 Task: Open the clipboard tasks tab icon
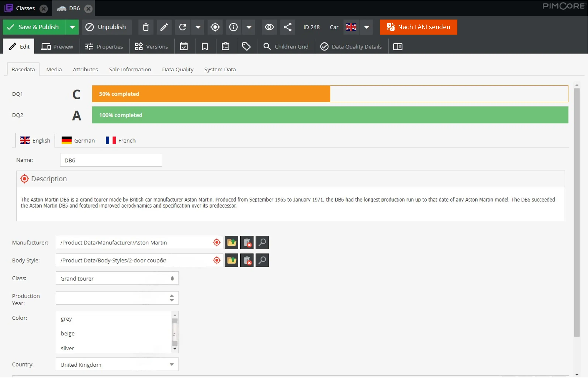coord(226,46)
